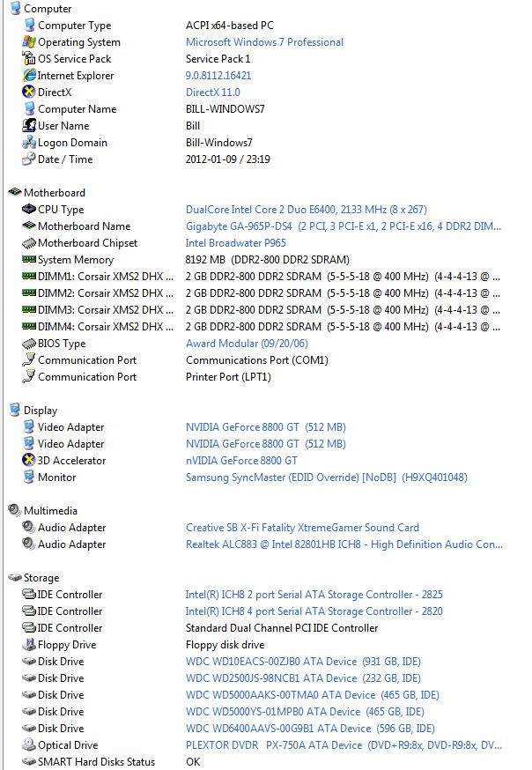
Task: Select the Motherboard Name label
Action: pos(84,226)
